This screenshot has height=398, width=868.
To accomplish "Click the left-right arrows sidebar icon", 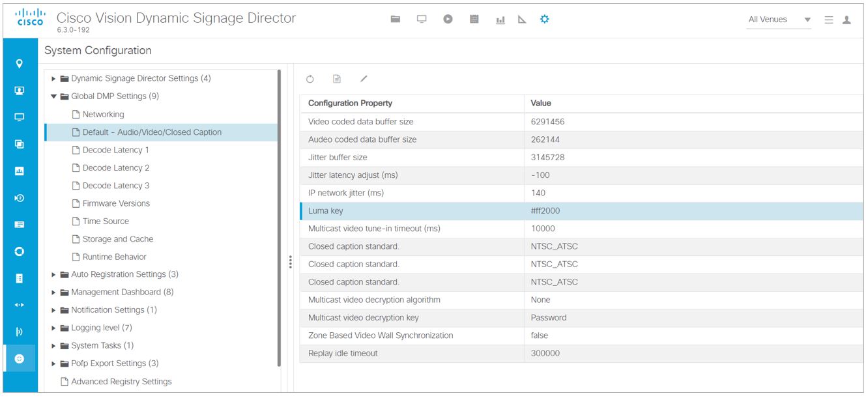I will 20,305.
